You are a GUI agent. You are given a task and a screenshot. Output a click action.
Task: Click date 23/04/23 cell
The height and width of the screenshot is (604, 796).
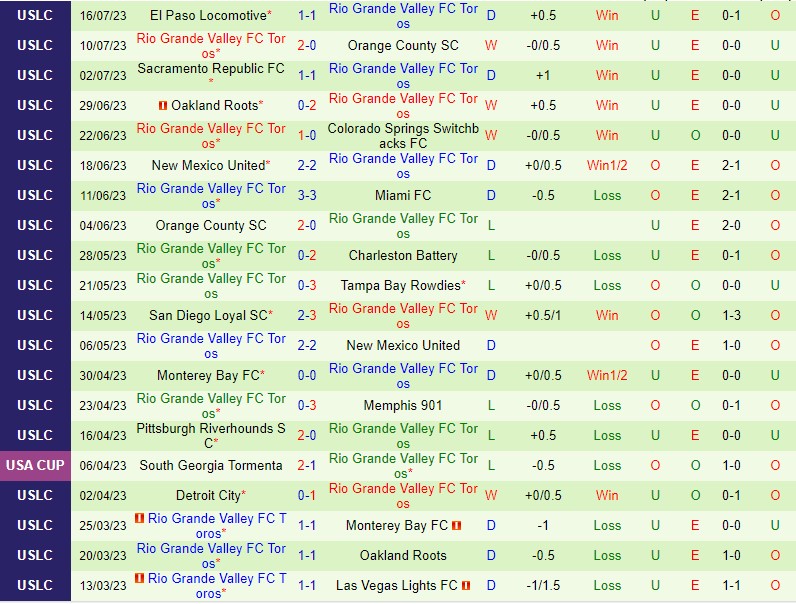pos(103,405)
